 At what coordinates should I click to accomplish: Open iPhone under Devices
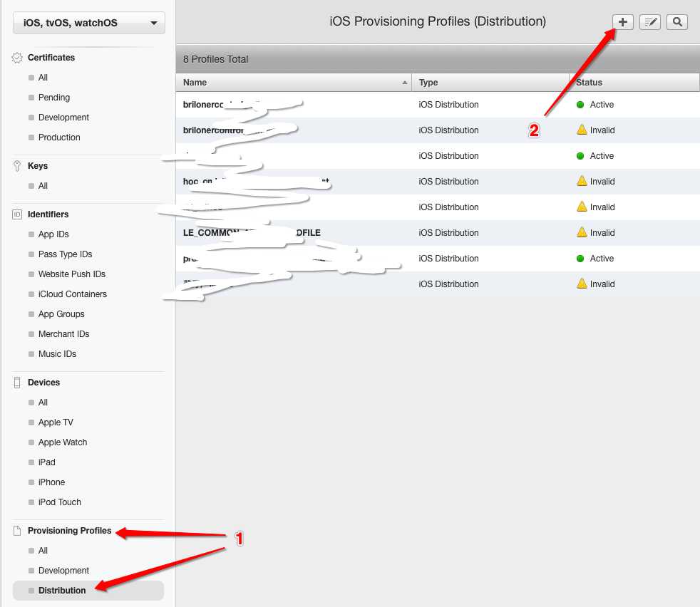(x=51, y=482)
